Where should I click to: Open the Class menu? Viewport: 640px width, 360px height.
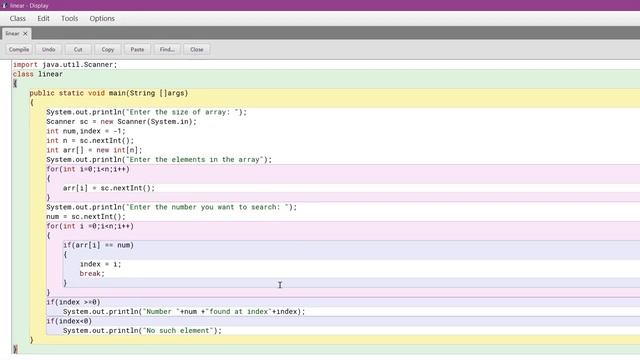tap(18, 18)
